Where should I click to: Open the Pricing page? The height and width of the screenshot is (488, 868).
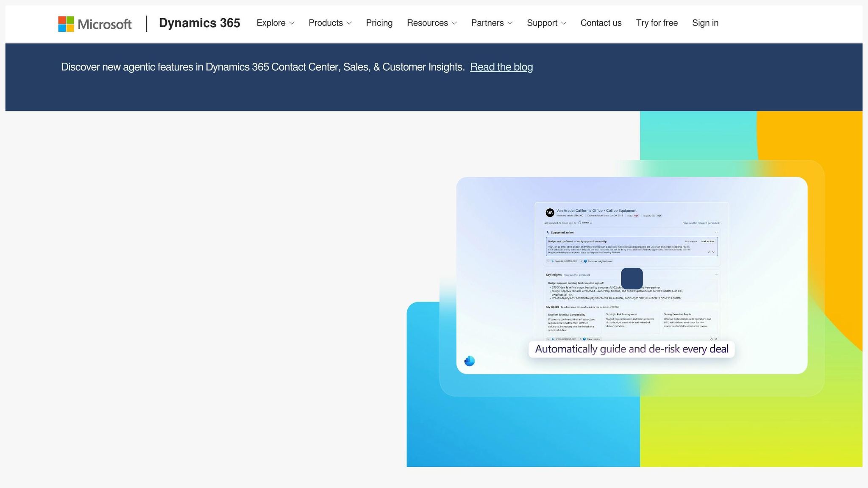379,23
